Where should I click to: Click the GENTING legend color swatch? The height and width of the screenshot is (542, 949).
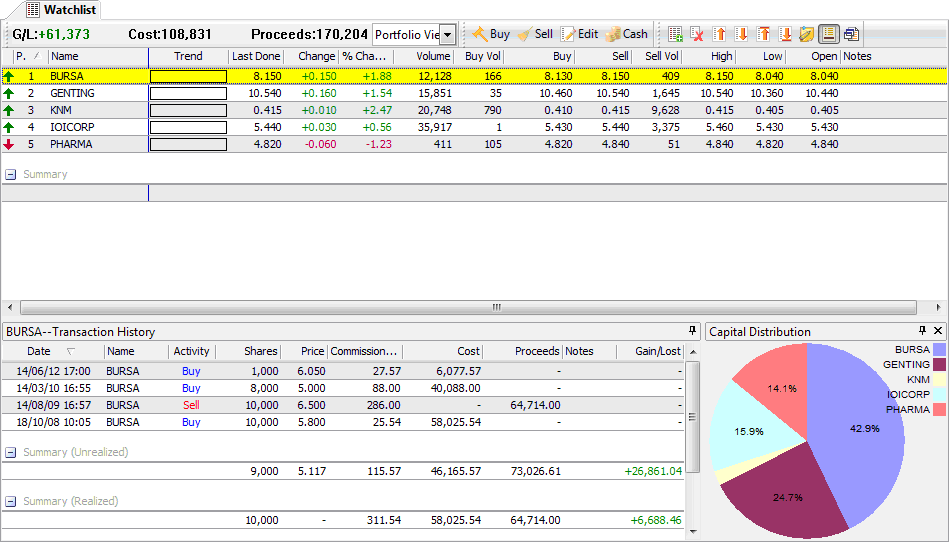pos(939,364)
